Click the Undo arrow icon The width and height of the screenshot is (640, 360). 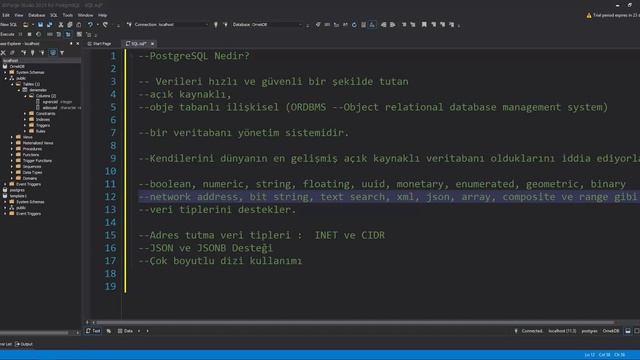90,25
